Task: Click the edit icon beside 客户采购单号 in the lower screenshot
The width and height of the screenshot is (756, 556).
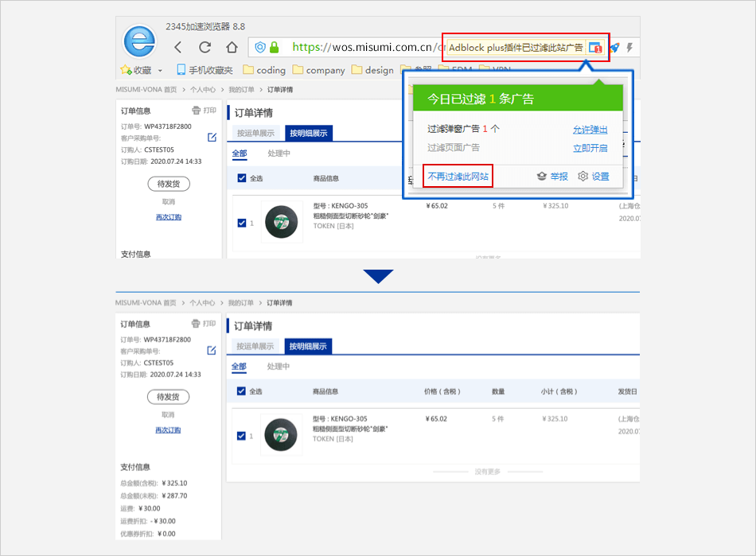Action: click(x=212, y=351)
